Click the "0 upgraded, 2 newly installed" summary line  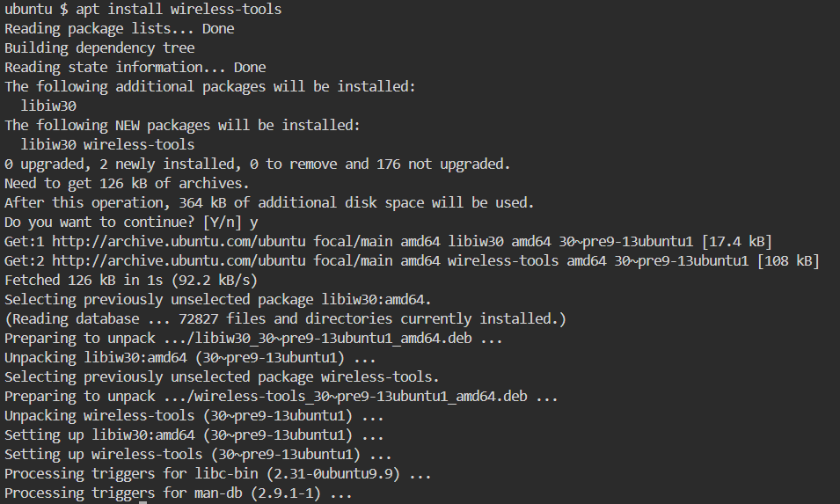point(257,164)
